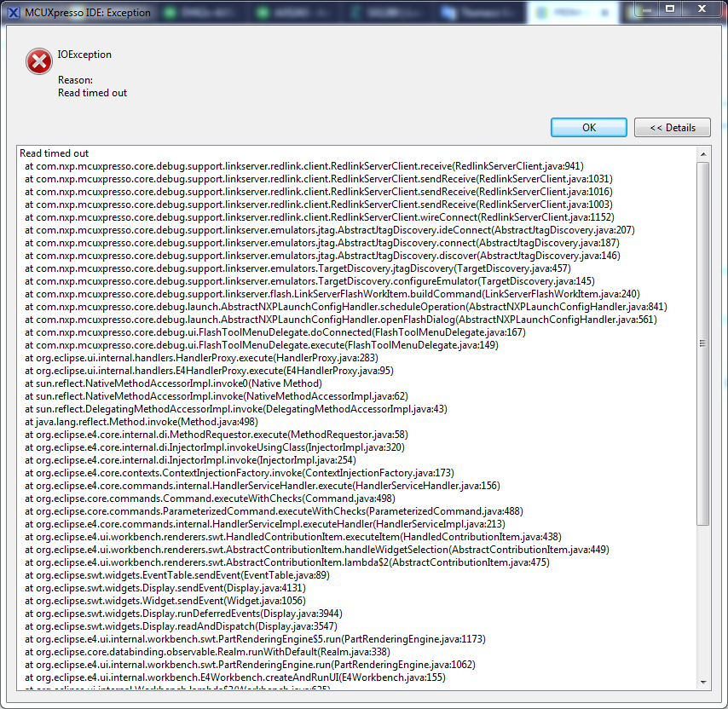Image resolution: width=728 pixels, height=709 pixels.
Task: Click scheduleOperation trace line
Action: point(346,307)
